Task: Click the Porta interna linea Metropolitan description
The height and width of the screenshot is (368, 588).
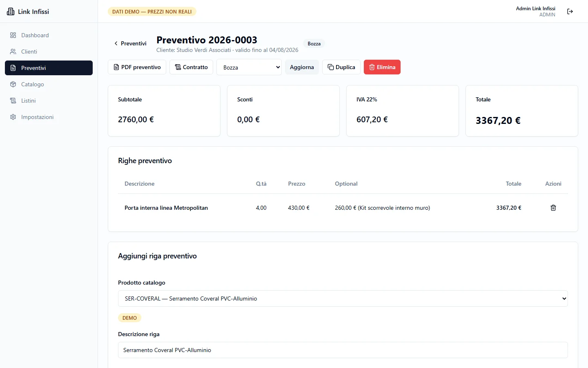Action: click(166, 208)
